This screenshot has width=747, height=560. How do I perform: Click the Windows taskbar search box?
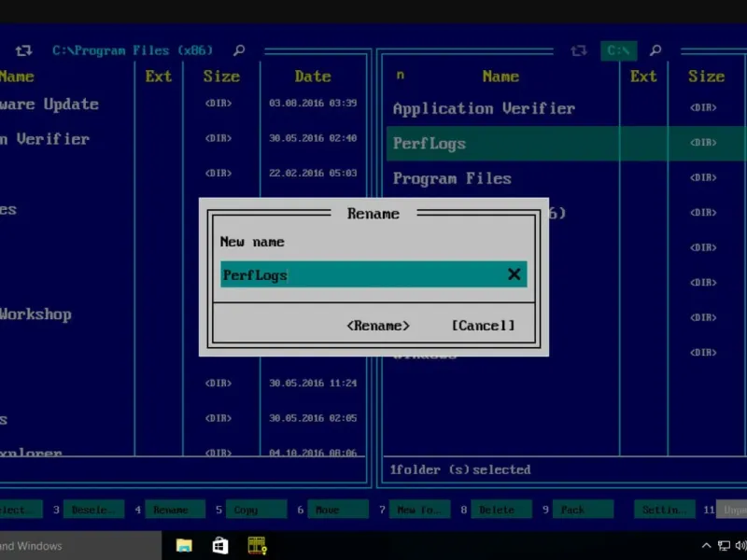click(x=80, y=546)
